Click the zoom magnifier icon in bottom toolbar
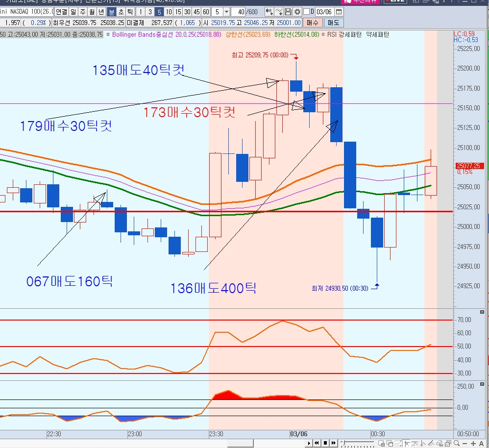Viewport: 489px width, 448px height. click(456, 443)
